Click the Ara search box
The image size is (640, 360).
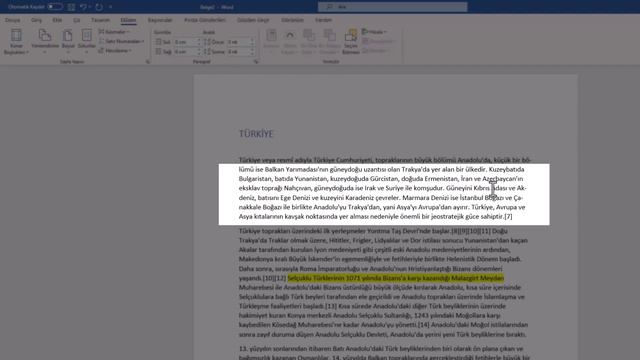393,7
